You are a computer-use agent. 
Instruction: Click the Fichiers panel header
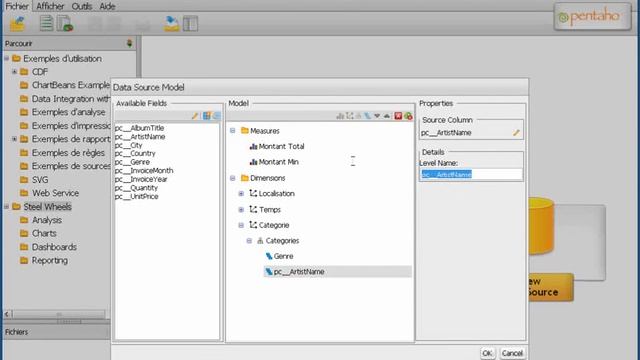pos(56,332)
